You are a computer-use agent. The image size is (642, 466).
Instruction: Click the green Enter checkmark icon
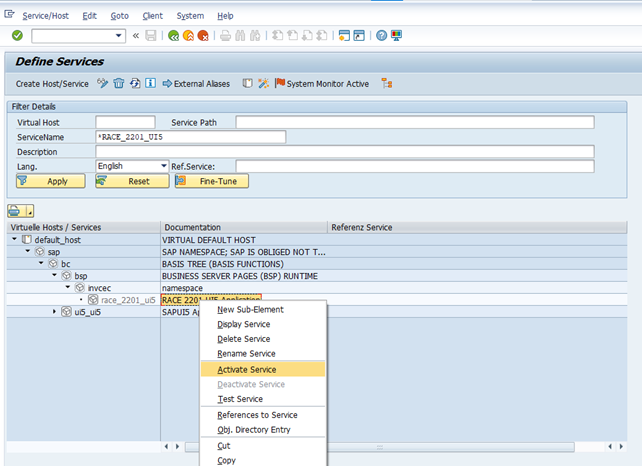[17, 36]
